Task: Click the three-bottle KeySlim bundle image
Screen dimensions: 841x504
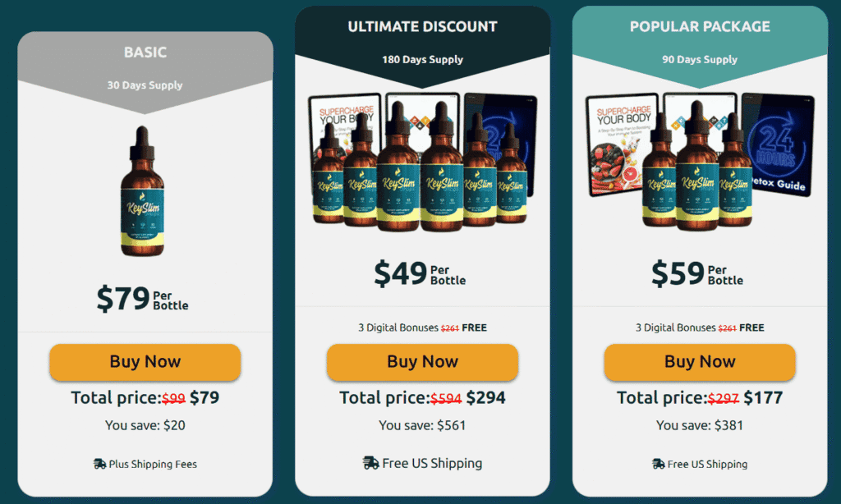Action: [696, 165]
